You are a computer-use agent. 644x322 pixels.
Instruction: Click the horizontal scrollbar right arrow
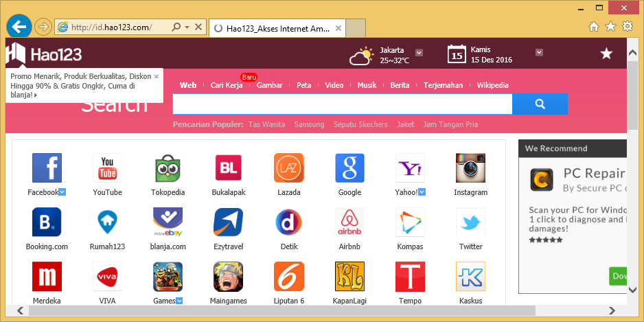617,309
